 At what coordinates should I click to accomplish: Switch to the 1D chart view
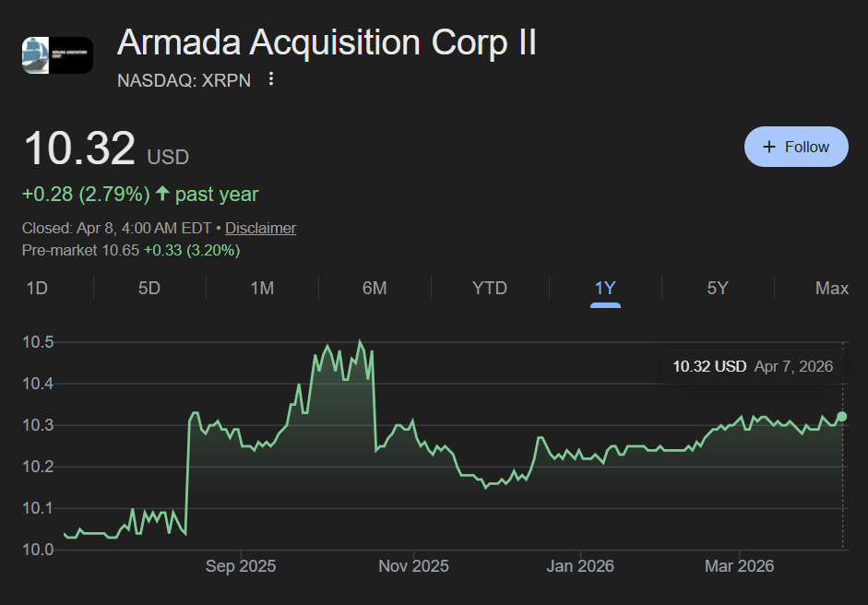coord(37,288)
